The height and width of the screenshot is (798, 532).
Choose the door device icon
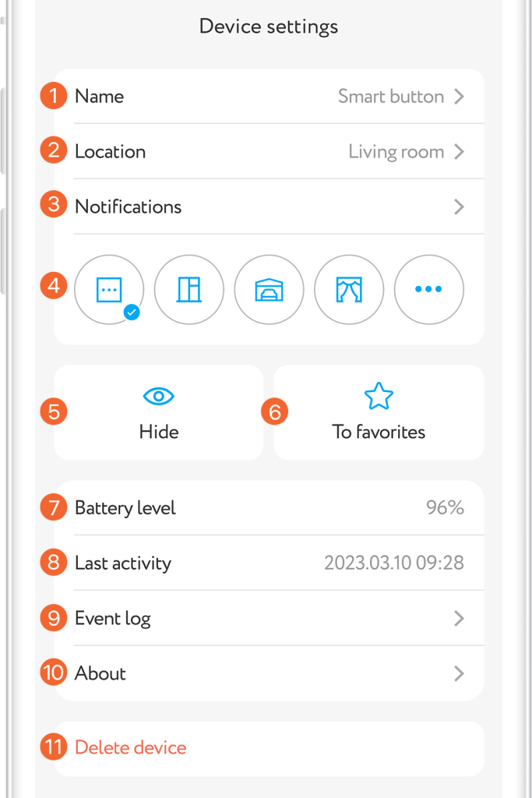[189, 289]
